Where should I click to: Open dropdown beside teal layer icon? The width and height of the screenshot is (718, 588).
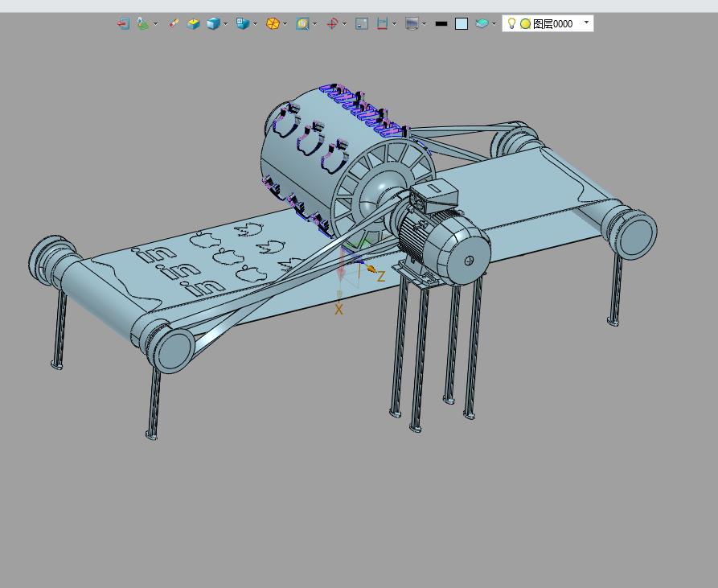coord(494,24)
